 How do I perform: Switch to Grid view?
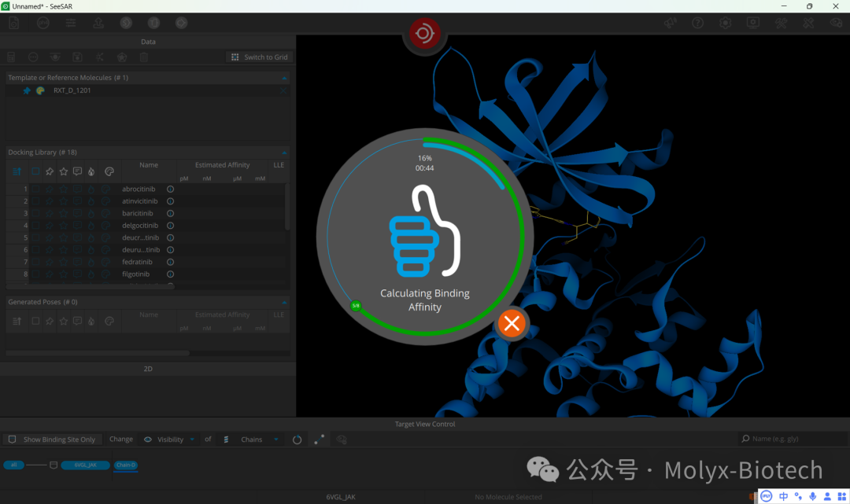point(260,57)
